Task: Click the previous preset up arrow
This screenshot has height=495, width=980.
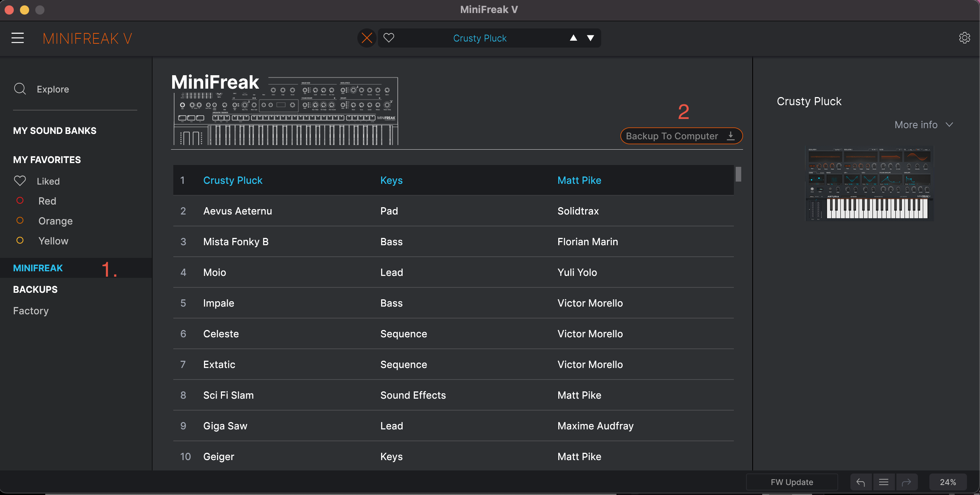Action: 573,38
